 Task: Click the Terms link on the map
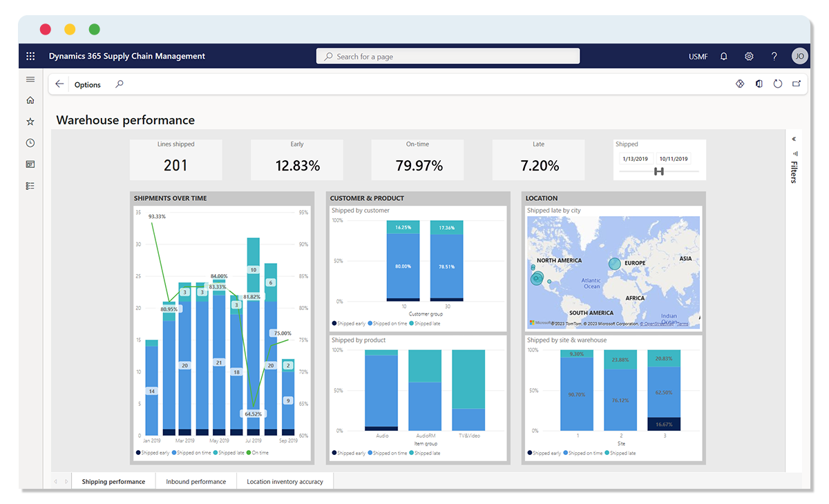682,323
